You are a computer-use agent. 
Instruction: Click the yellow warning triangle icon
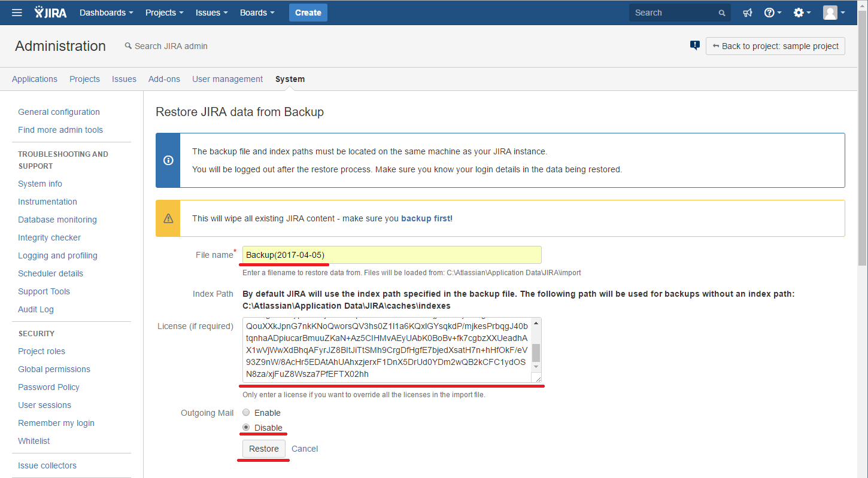[x=168, y=218]
